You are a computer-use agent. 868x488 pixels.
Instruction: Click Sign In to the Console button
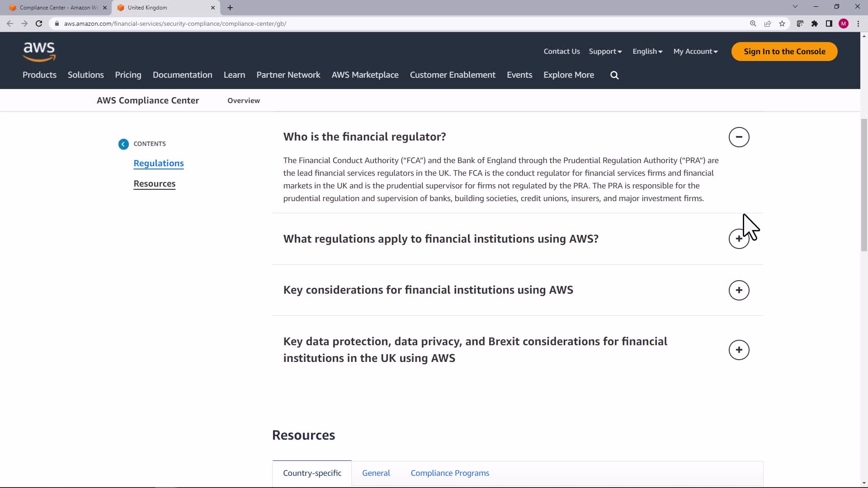pyautogui.click(x=784, y=52)
